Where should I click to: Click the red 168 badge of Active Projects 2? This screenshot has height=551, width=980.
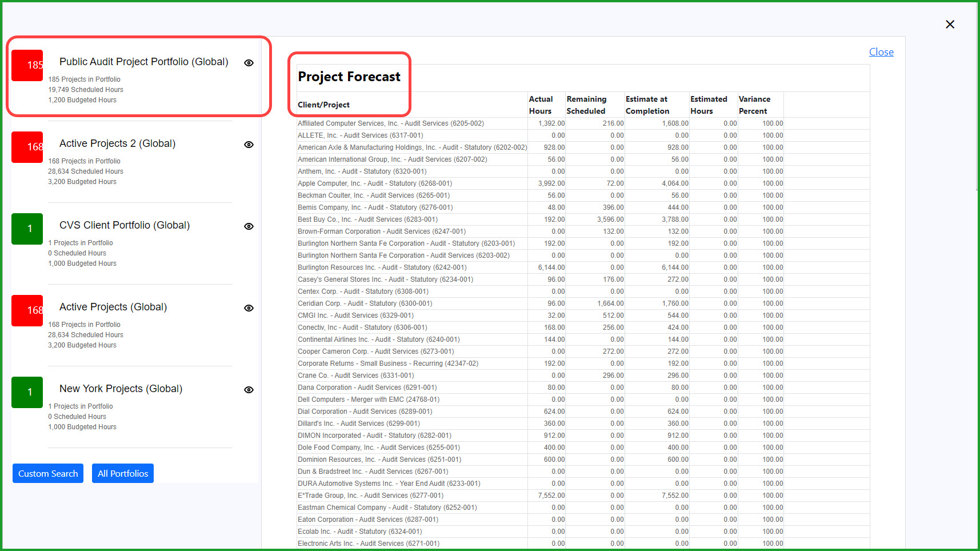tap(27, 147)
